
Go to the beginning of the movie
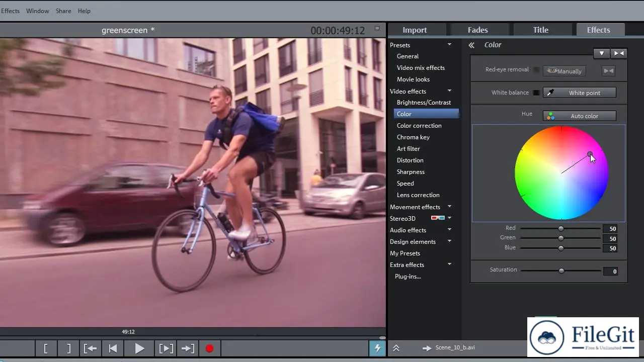click(113, 348)
